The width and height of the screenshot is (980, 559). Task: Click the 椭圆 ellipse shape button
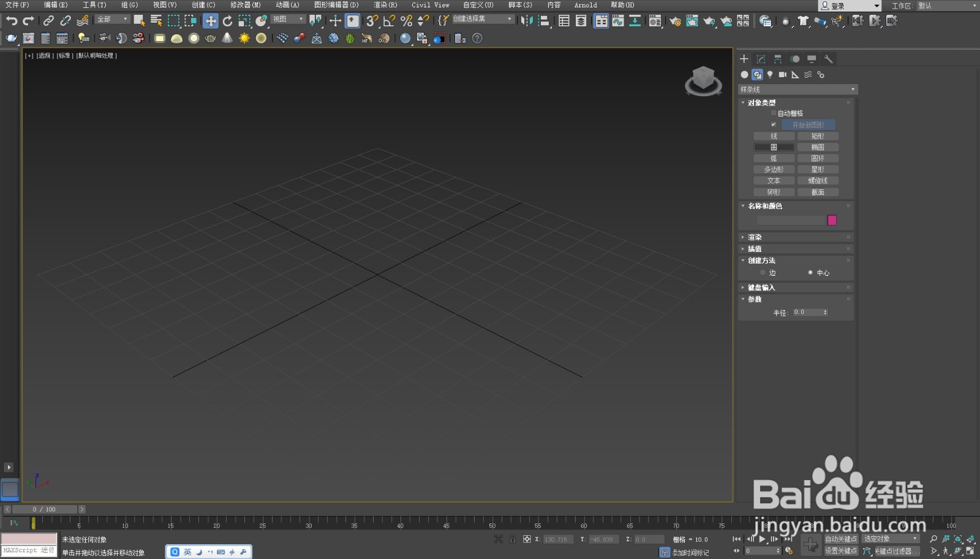818,147
